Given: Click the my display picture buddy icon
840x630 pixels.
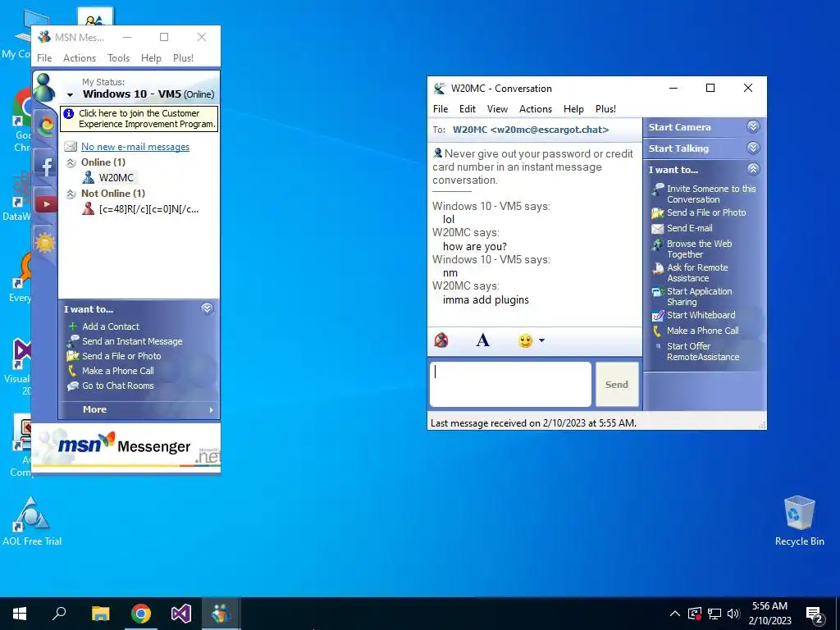Looking at the screenshot, I should click(x=44, y=88).
